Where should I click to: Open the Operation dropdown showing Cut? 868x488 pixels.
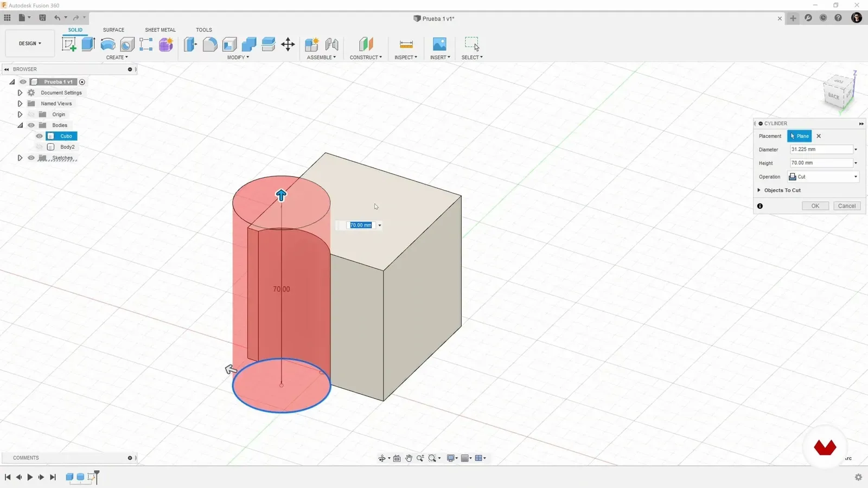(823, 177)
